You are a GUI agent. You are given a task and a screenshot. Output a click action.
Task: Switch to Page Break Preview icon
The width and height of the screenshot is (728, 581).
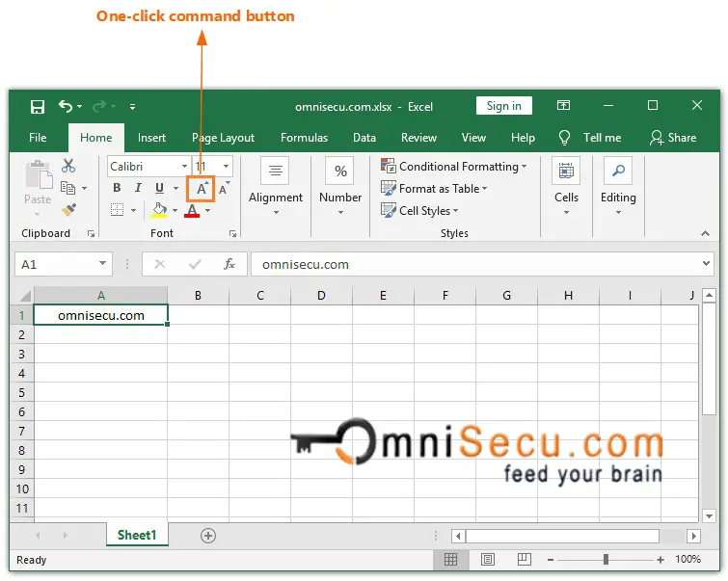pyautogui.click(x=525, y=560)
